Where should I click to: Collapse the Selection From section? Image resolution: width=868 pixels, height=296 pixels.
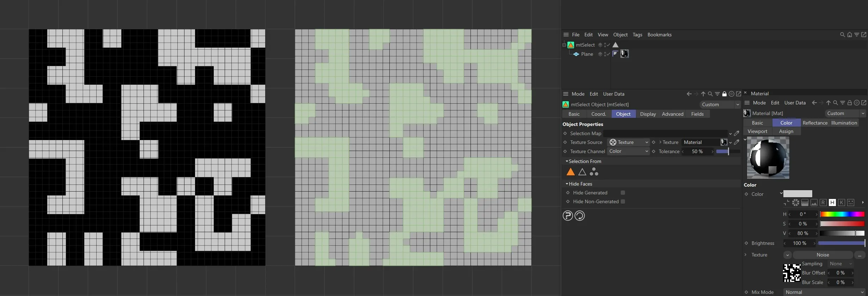(x=567, y=161)
